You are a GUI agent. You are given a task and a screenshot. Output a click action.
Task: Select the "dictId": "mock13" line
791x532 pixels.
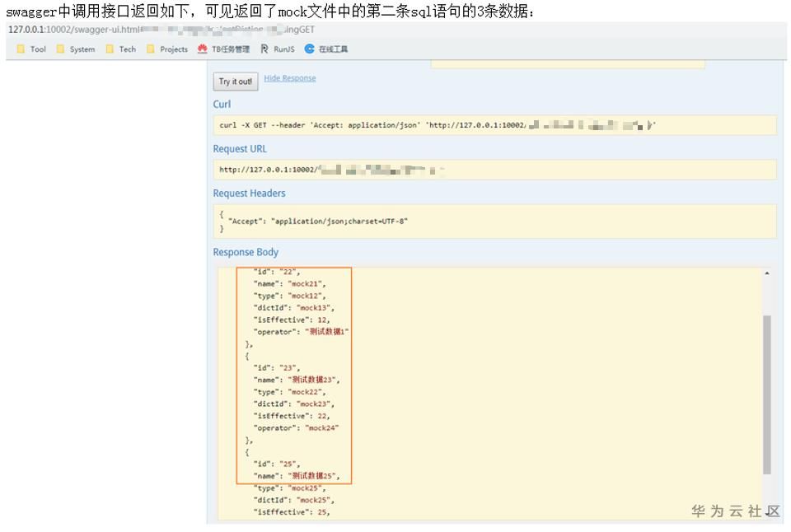tap(293, 308)
